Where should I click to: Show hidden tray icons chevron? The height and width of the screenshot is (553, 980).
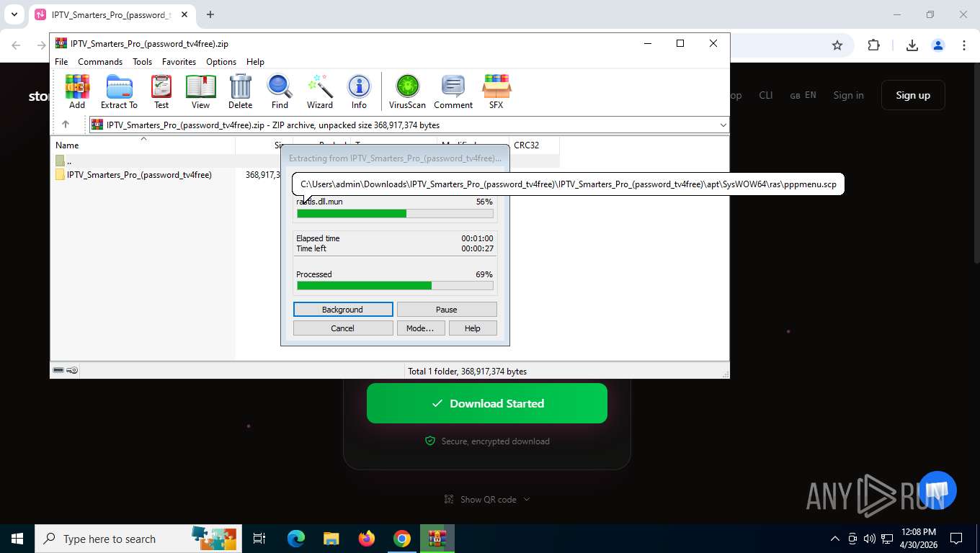(x=835, y=539)
